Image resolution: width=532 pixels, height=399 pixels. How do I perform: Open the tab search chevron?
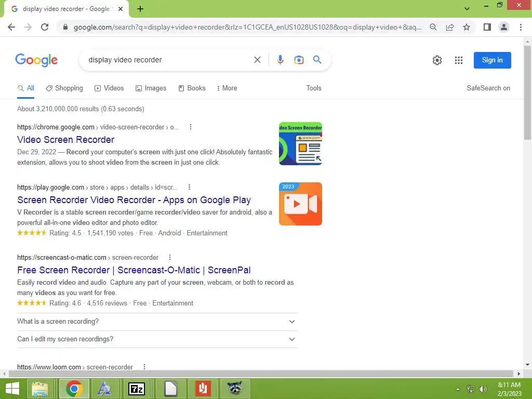point(467,9)
